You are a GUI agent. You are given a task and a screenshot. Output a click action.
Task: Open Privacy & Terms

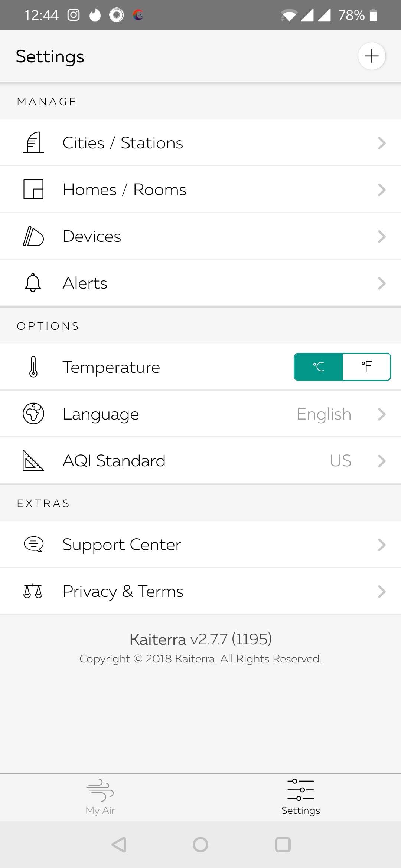pos(200,591)
